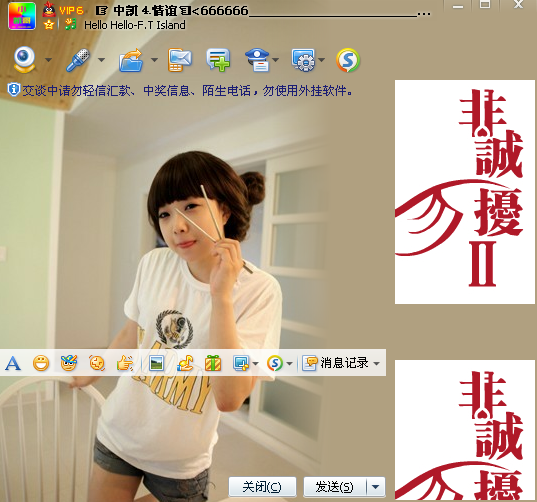
Task: Open the emoticon smiley picker
Action: (x=41, y=363)
